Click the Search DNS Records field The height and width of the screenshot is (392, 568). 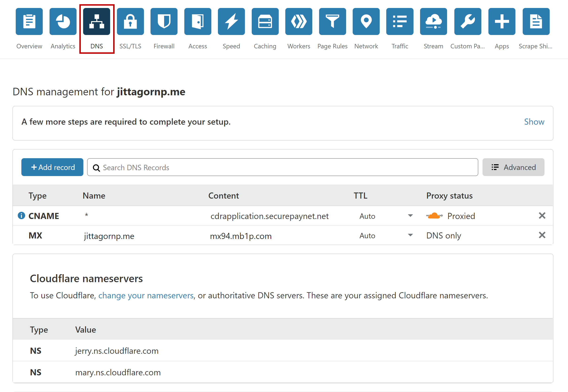(282, 167)
